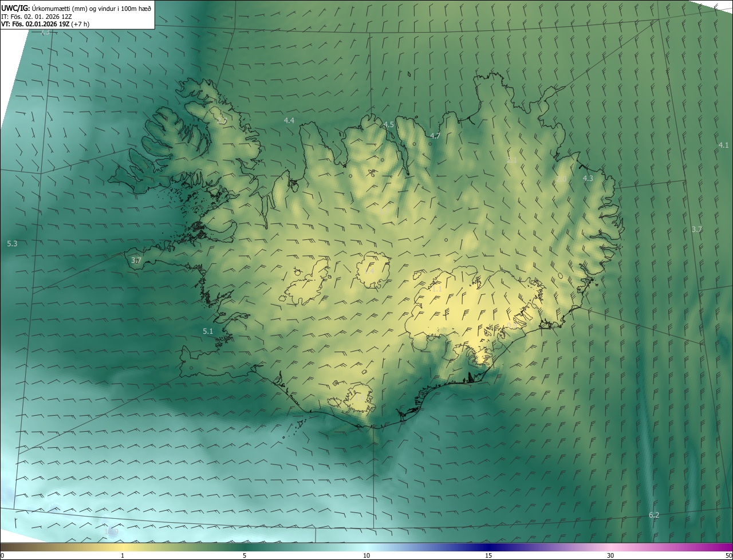Image resolution: width=733 pixels, height=560 pixels.
Task: Click the 'VT: Fös. 02.01.2026 19Z (+7 h)' line
Action: pos(45,24)
